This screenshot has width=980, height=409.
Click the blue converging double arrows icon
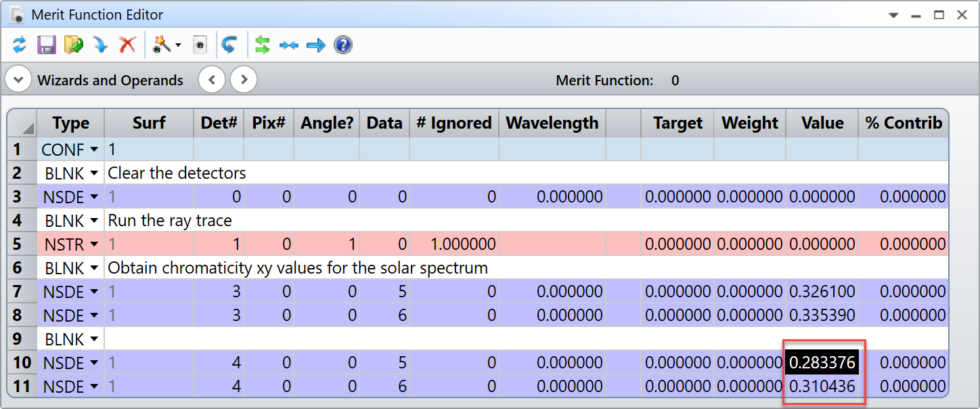(289, 45)
